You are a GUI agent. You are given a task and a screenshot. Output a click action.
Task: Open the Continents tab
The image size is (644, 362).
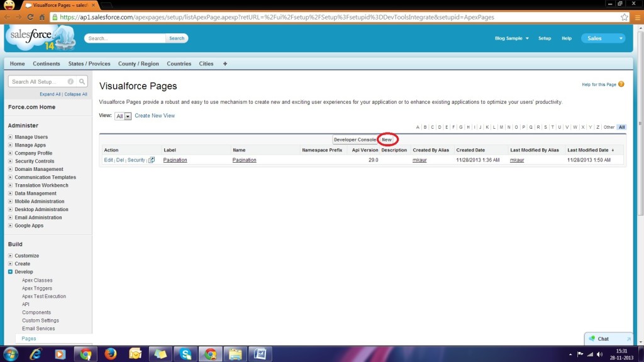[47, 63]
